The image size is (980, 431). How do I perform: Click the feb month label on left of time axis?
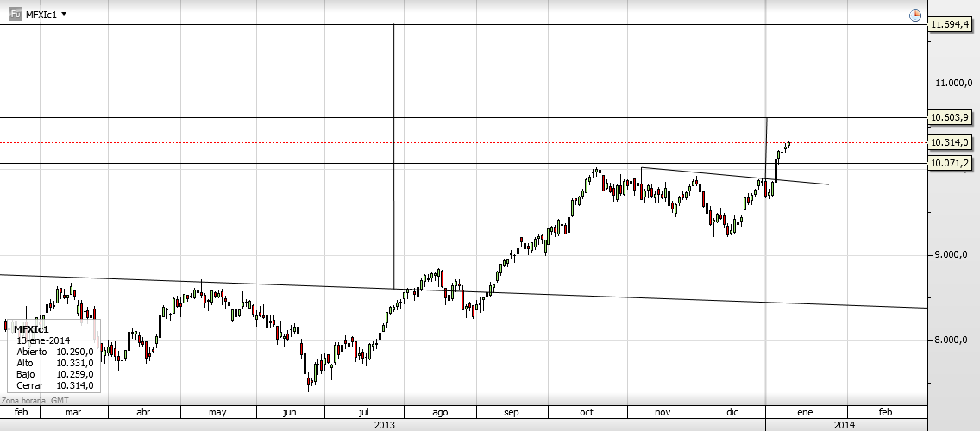21,412
